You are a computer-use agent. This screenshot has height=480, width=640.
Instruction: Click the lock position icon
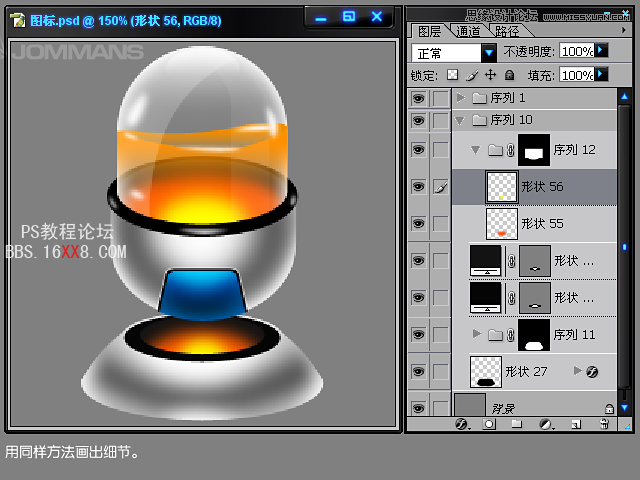(x=490, y=75)
